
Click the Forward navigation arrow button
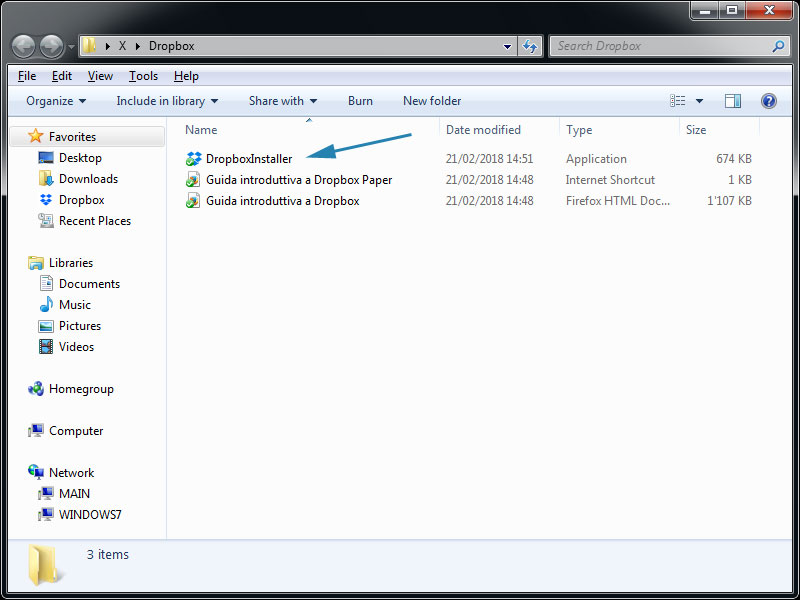pyautogui.click(x=52, y=46)
